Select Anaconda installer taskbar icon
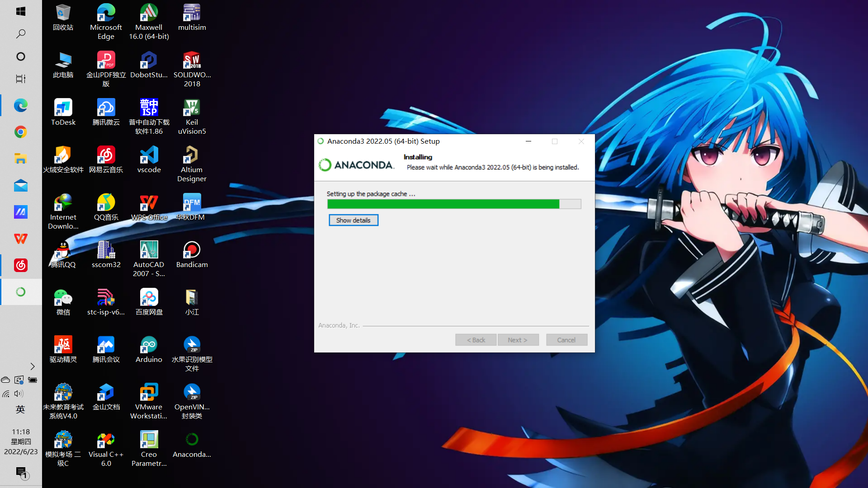 [21, 292]
